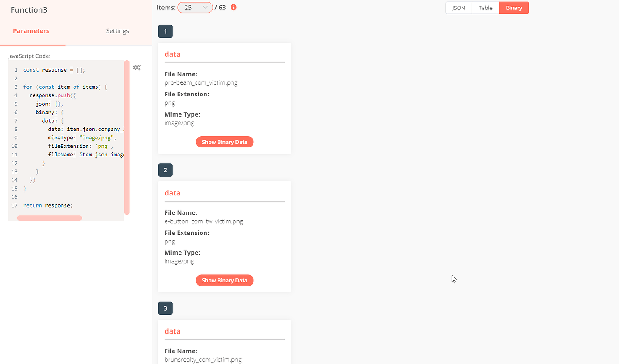Click the horizontal scrollbar under the code editor

49,218
